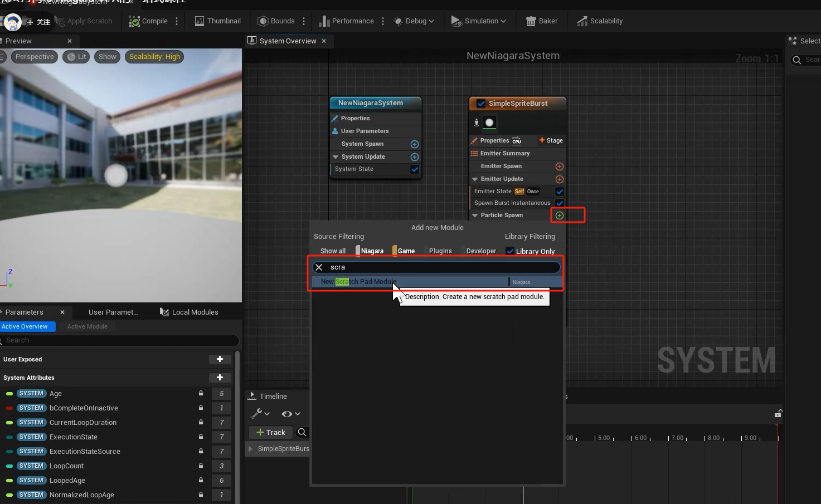
Task: Click the emitter joystick icon
Action: (x=477, y=123)
